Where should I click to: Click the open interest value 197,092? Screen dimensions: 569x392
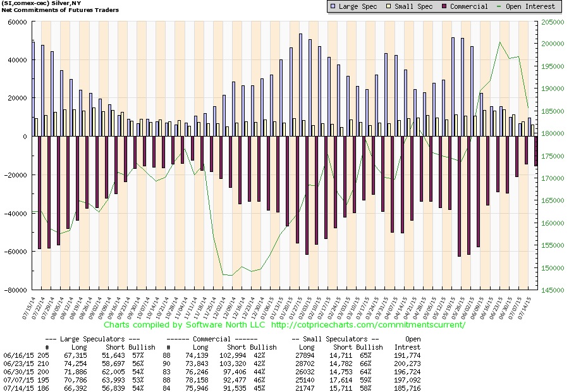[407, 381]
